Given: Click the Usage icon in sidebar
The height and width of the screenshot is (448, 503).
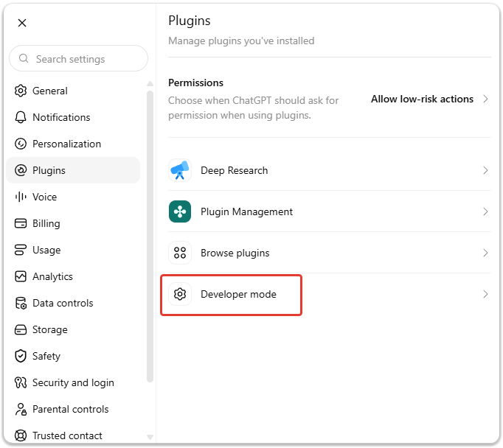Looking at the screenshot, I should click(x=21, y=250).
